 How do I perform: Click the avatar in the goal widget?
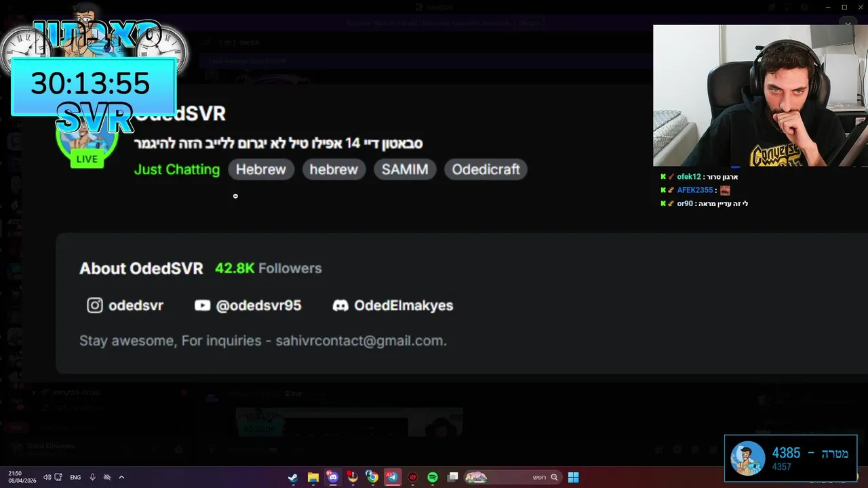pos(748,458)
